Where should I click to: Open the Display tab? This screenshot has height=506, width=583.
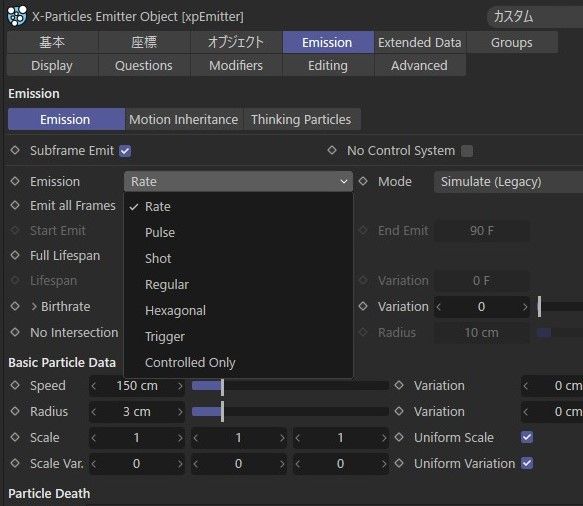(52, 65)
